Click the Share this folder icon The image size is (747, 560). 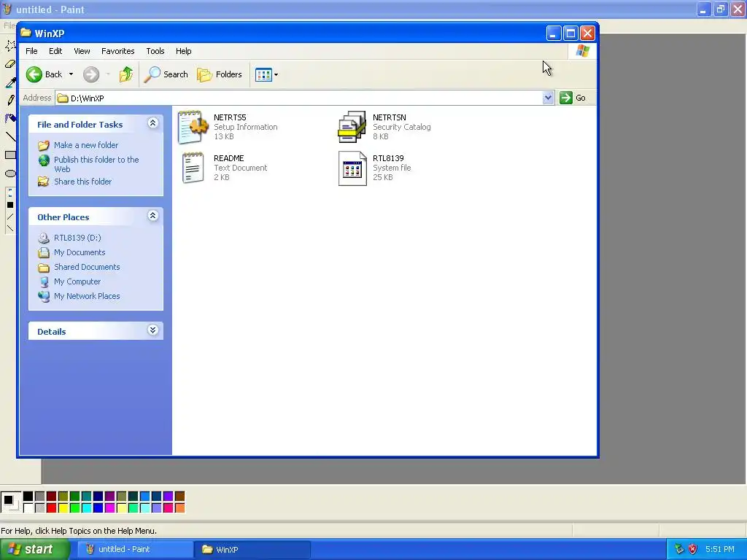click(44, 182)
